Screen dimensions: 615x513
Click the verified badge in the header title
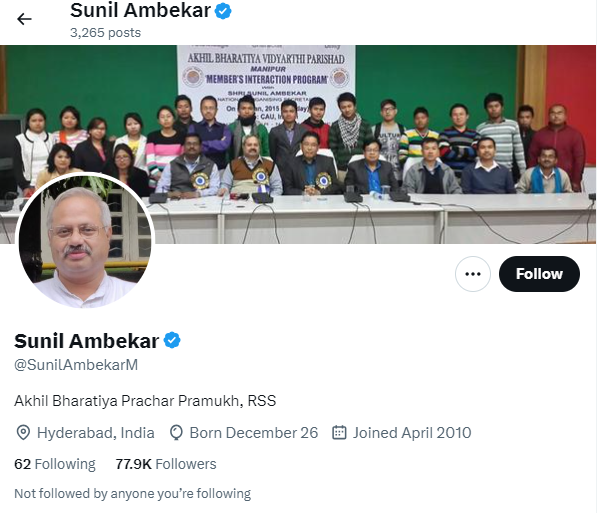pyautogui.click(x=223, y=11)
